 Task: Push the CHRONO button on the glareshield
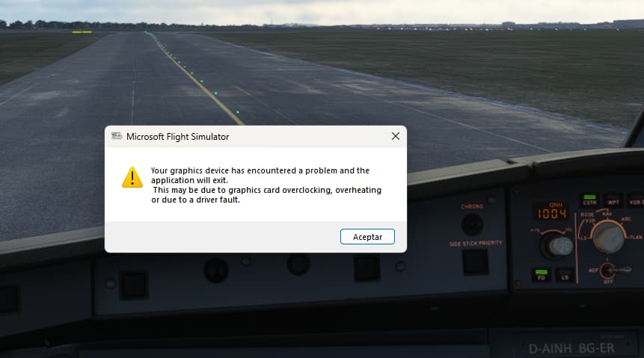(472, 224)
